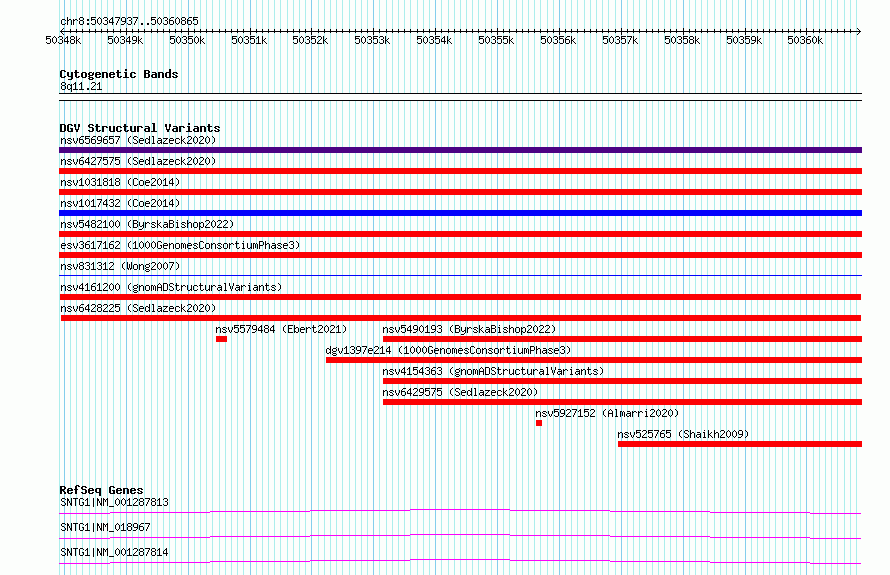The image size is (890, 575).
Task: Click the SNTG1|NM_001287814 gene label
Action: [x=114, y=552]
